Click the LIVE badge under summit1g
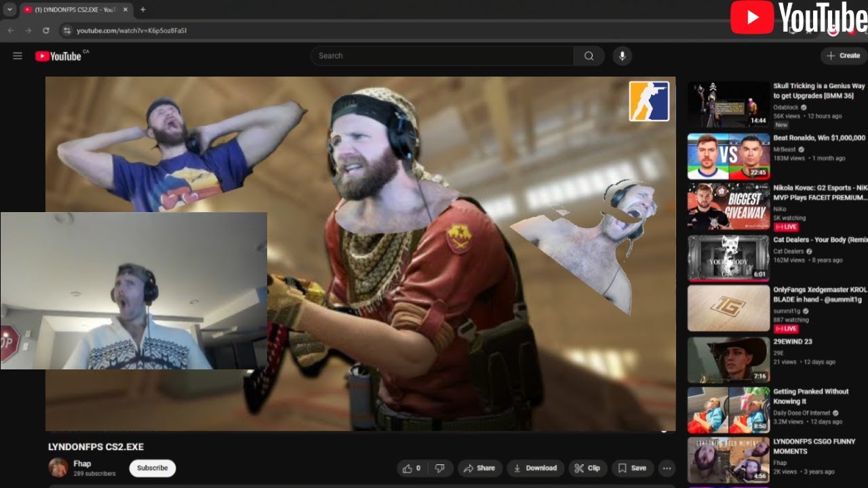The image size is (868, 488). tap(786, 329)
